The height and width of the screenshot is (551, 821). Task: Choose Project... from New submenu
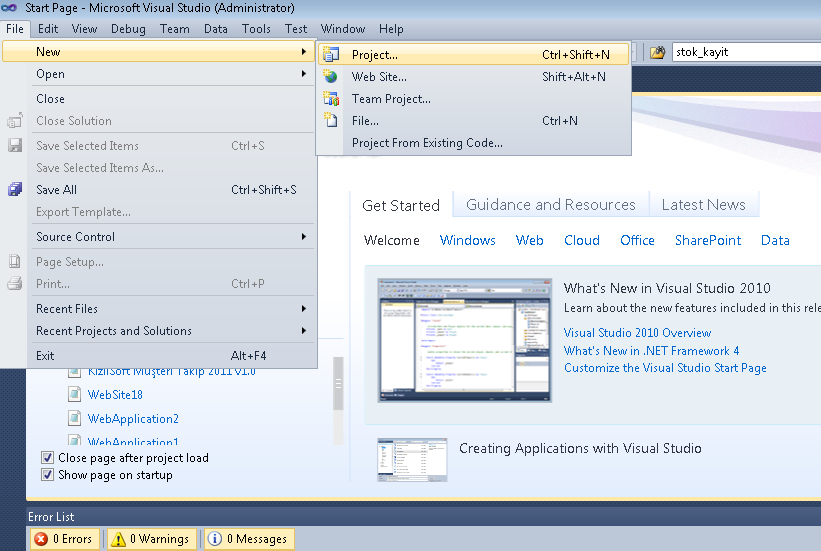(x=473, y=54)
